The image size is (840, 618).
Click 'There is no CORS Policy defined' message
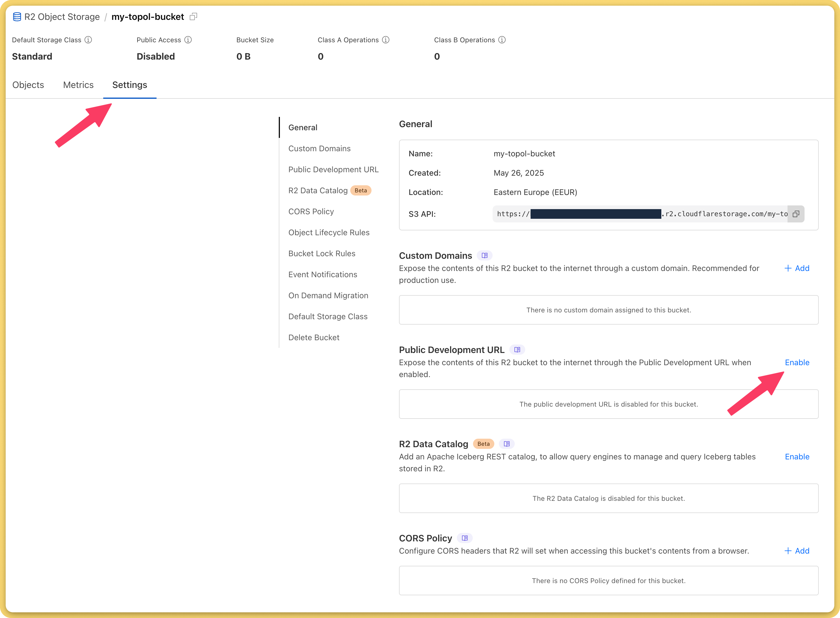point(609,581)
